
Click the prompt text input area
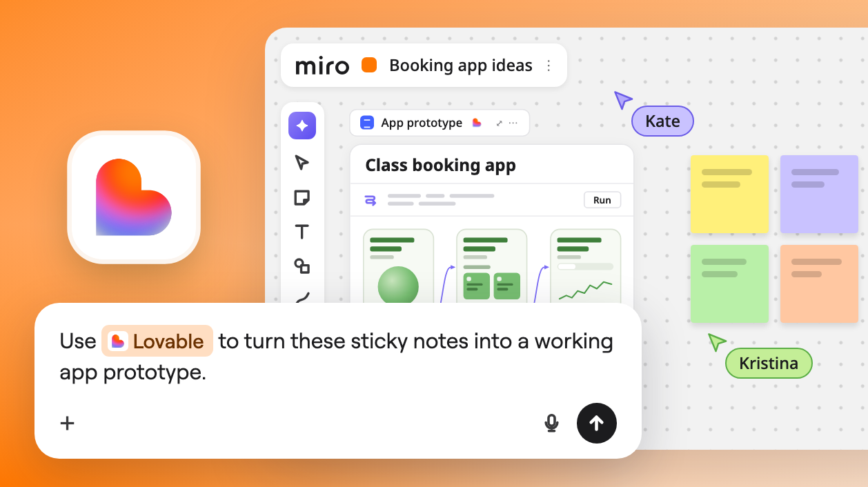(337, 357)
